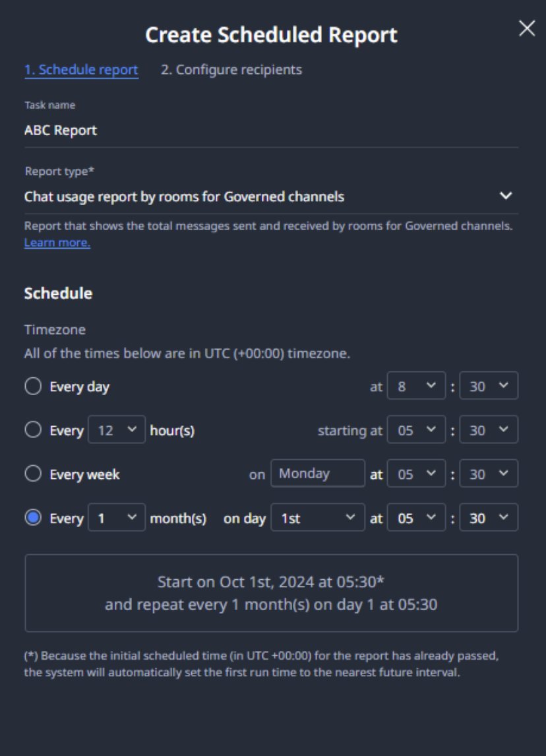Viewport: 546px width, 756px height.
Task: Open the Every week hour dropdown
Action: pos(416,474)
